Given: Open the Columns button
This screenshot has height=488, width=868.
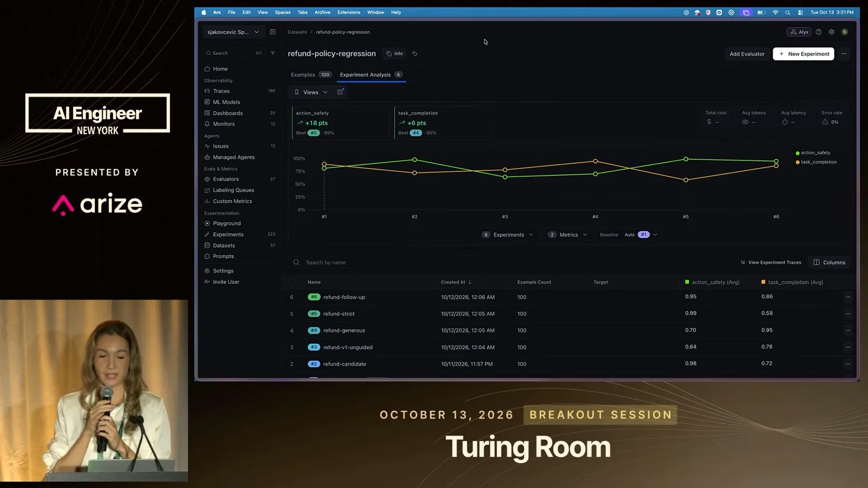Looking at the screenshot, I should click(829, 262).
